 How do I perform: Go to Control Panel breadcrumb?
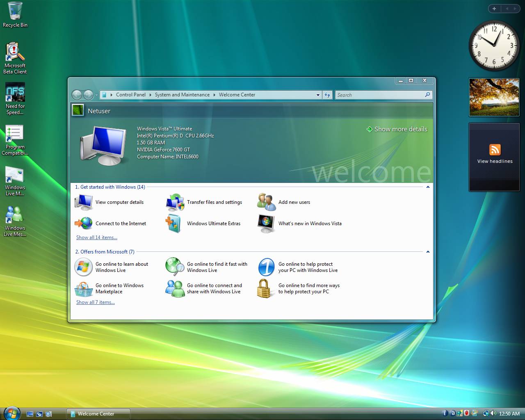[x=131, y=95]
